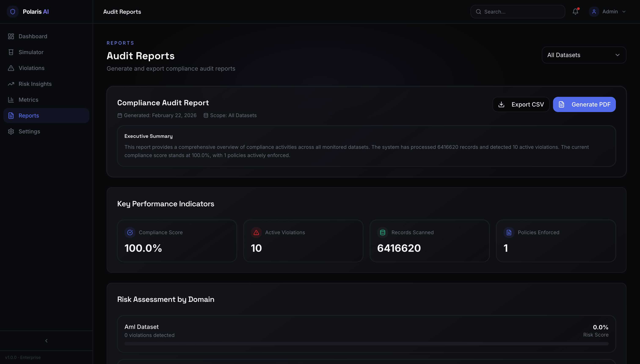Screen dimensions: 640x364
Task: Click 'Generated: February 22, 2026' text
Action: pos(160,115)
